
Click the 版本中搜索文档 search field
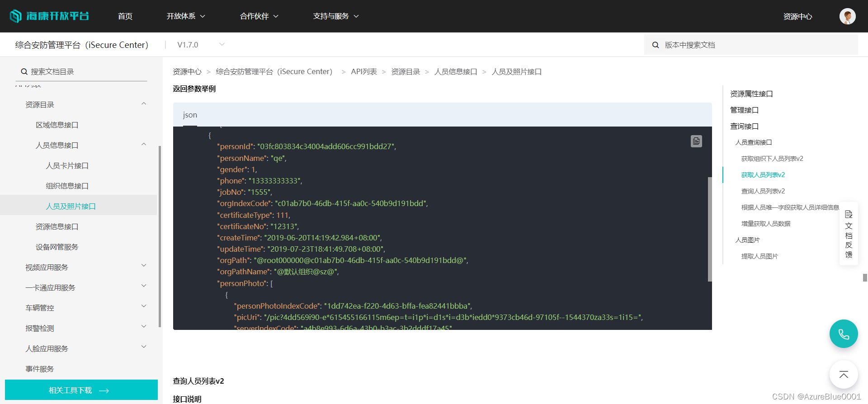(x=751, y=45)
